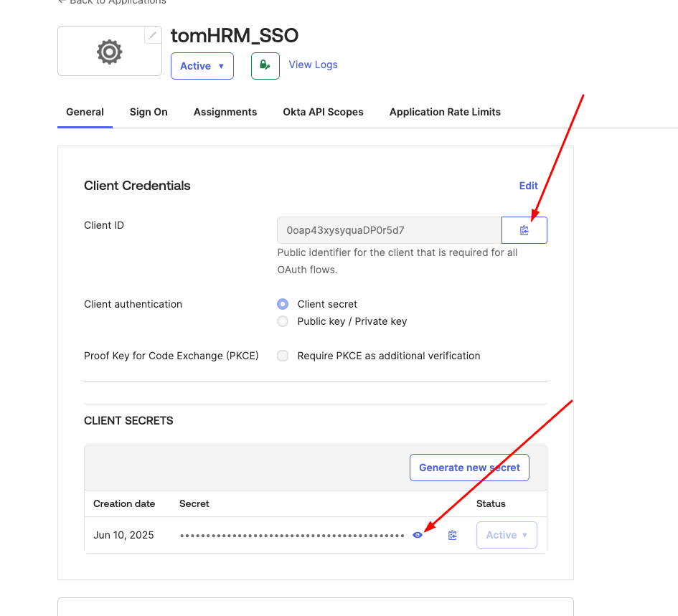The height and width of the screenshot is (616, 678).
Task: Go to Okta API Scopes tab
Action: 323,112
